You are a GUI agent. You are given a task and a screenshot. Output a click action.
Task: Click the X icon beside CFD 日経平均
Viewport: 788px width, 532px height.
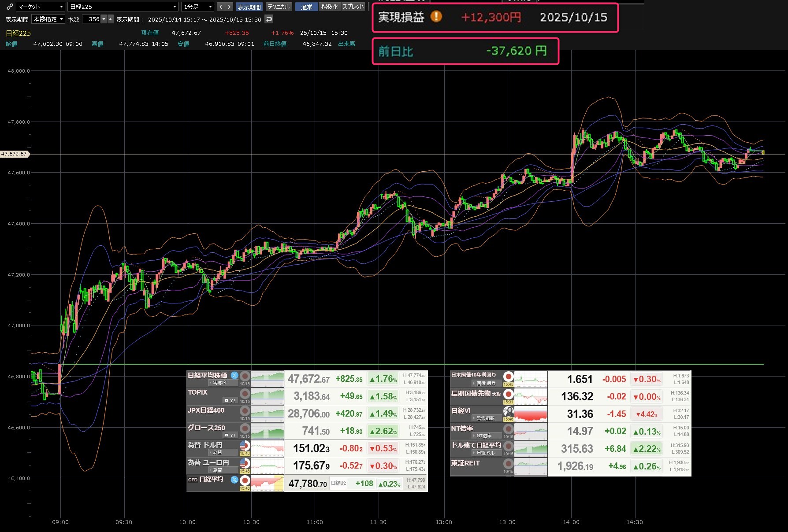pyautogui.click(x=234, y=480)
